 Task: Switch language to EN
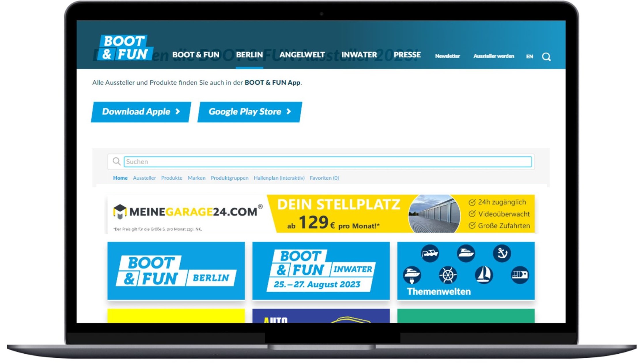530,56
